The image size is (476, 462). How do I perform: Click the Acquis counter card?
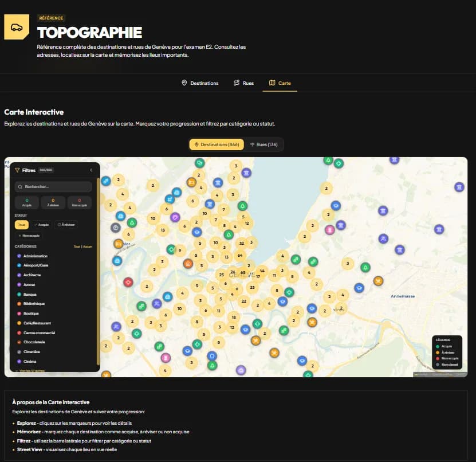(x=27, y=202)
